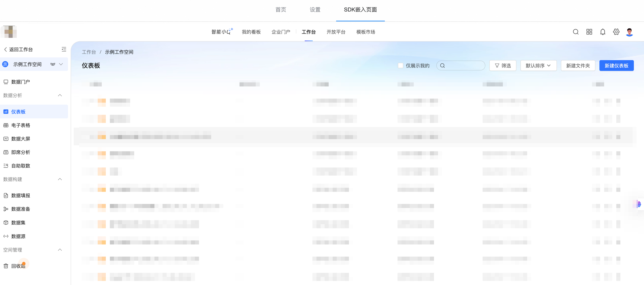Collapse the sidebar with the fold icon

click(64, 49)
